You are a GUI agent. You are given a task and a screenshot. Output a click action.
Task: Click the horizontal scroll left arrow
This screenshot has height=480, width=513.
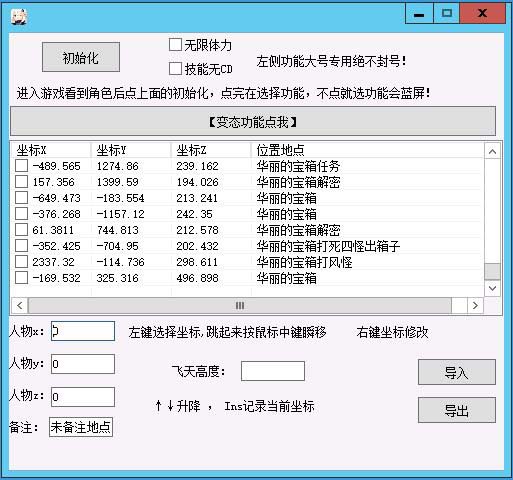pyautogui.click(x=20, y=305)
